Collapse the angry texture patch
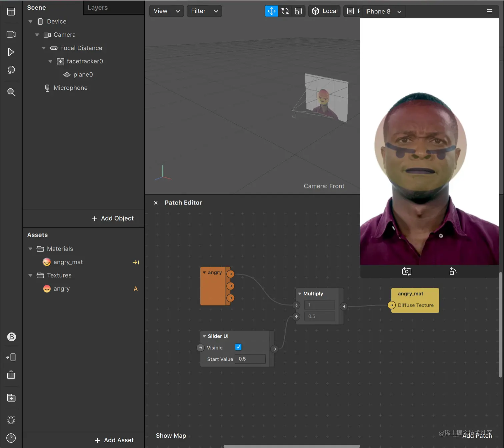 point(204,273)
